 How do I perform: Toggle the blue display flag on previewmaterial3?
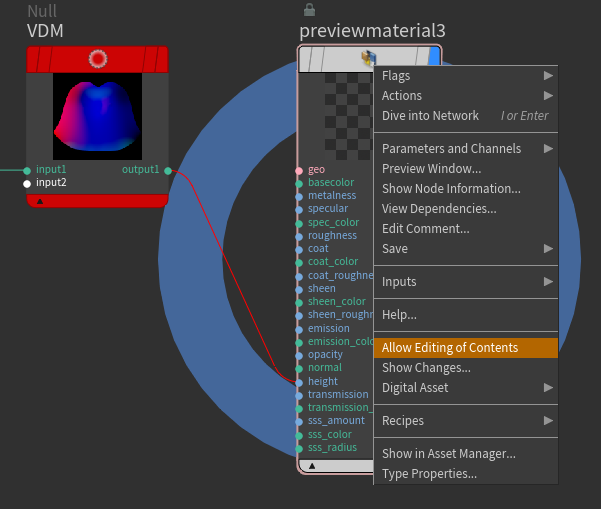435,56
